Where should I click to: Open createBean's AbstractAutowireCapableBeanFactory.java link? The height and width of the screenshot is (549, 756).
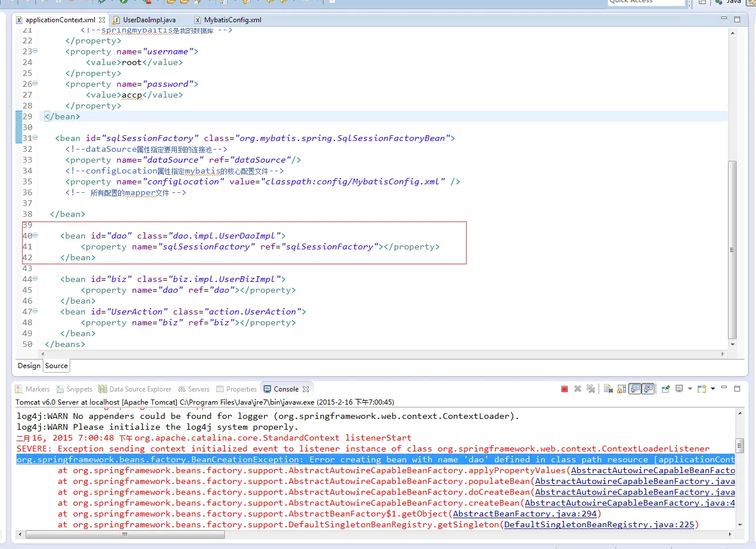[x=630, y=503]
